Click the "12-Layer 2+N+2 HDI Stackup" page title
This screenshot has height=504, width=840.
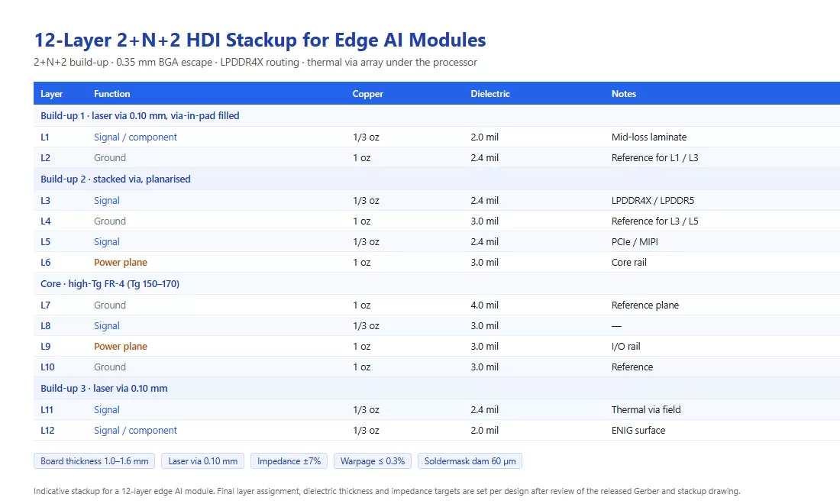(260, 40)
